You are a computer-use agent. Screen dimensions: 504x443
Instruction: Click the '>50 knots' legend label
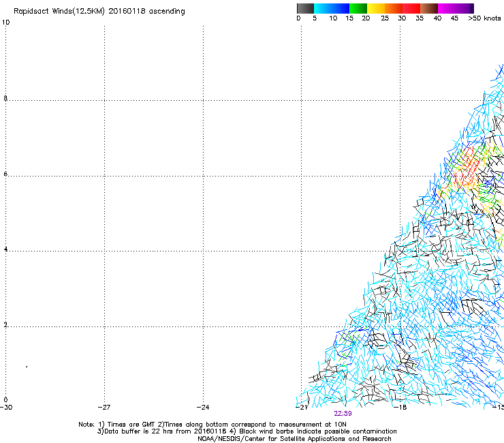[x=484, y=18]
